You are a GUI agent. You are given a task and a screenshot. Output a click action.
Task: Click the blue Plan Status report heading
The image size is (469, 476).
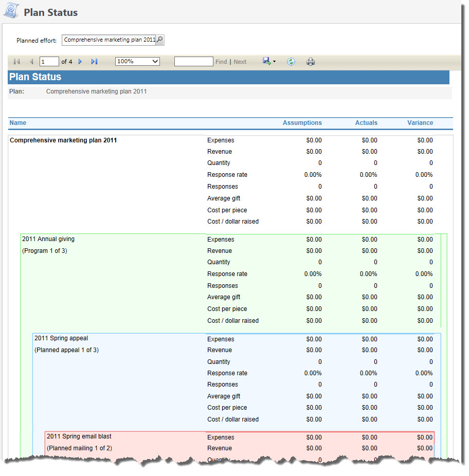point(35,77)
